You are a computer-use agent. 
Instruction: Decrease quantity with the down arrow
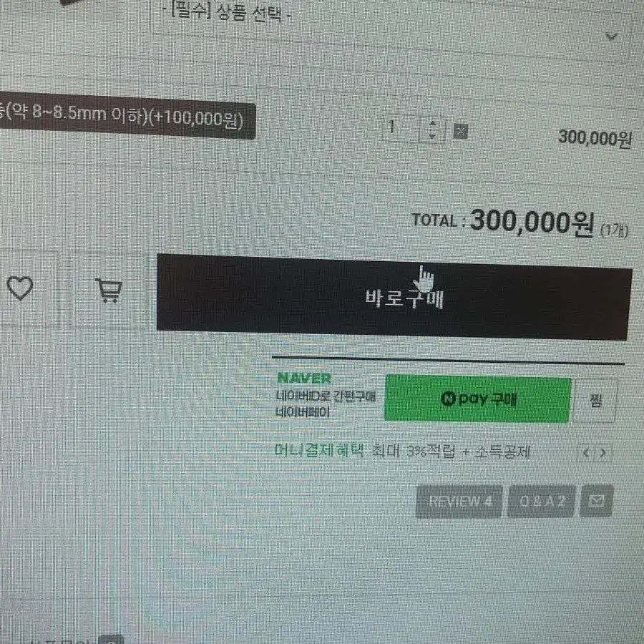pyautogui.click(x=432, y=135)
